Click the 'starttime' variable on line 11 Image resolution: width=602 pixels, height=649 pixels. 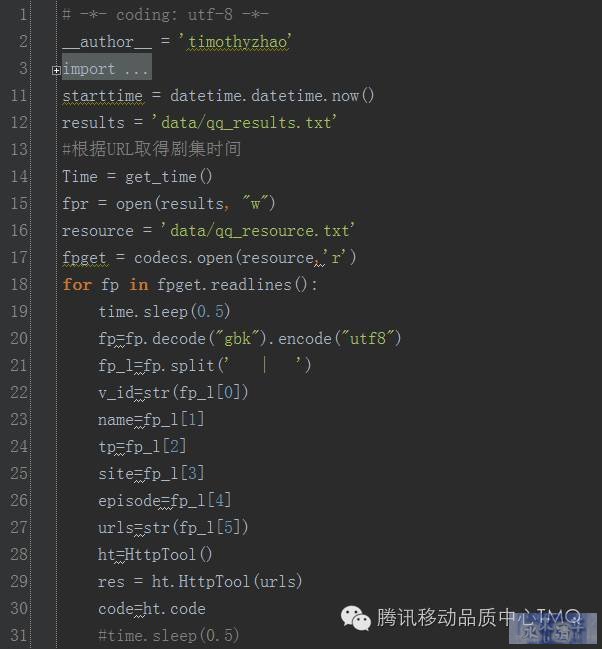tap(102, 96)
